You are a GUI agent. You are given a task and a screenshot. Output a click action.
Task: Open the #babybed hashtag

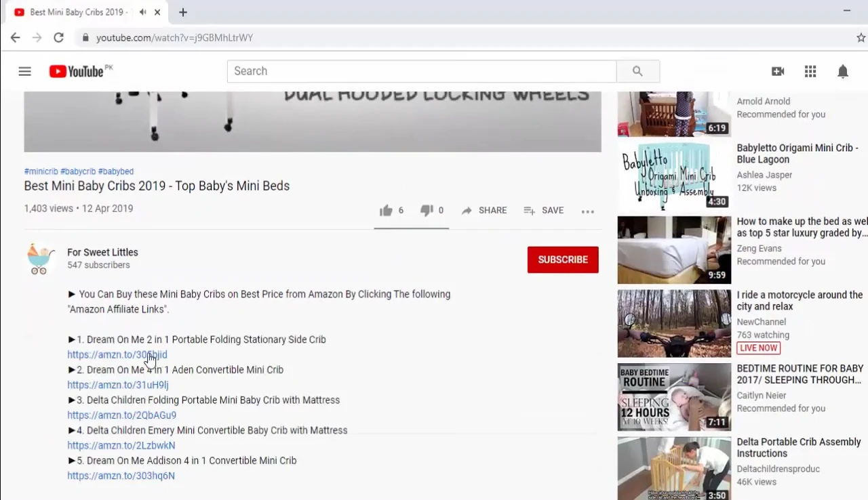point(116,171)
